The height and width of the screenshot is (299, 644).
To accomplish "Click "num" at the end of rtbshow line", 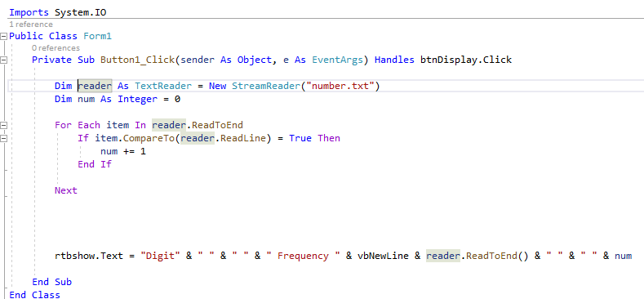I will pyautogui.click(x=623, y=257).
